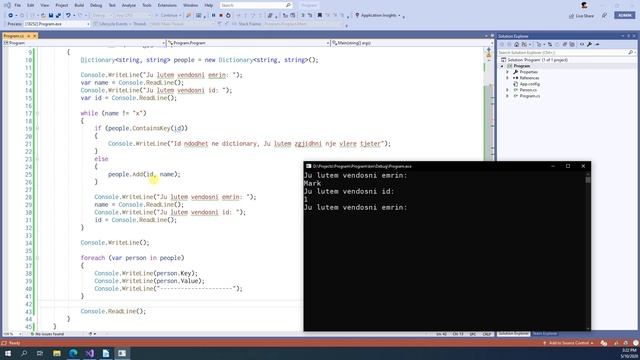Select App.config in Solution Explorer
Viewport: 640px width, 360px height.
click(529, 84)
